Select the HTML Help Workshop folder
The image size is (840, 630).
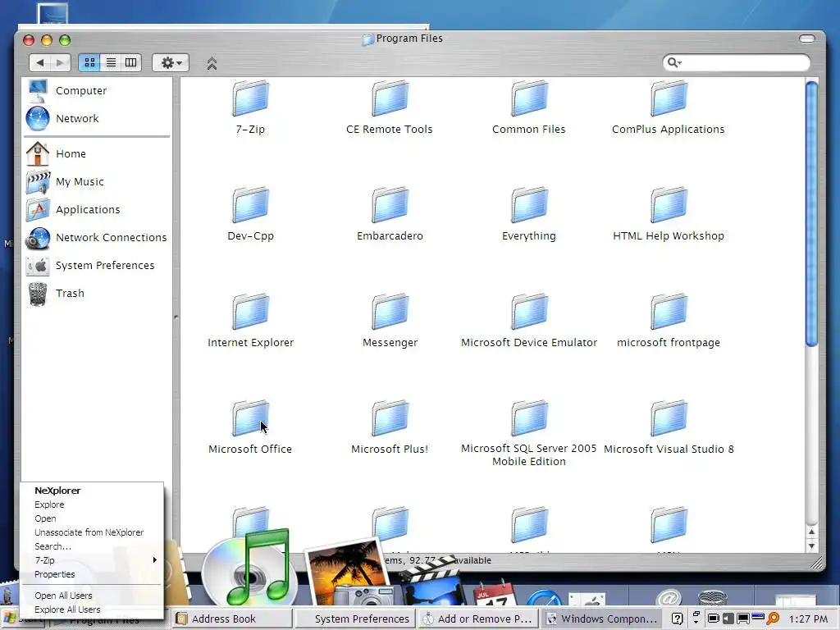[668, 205]
